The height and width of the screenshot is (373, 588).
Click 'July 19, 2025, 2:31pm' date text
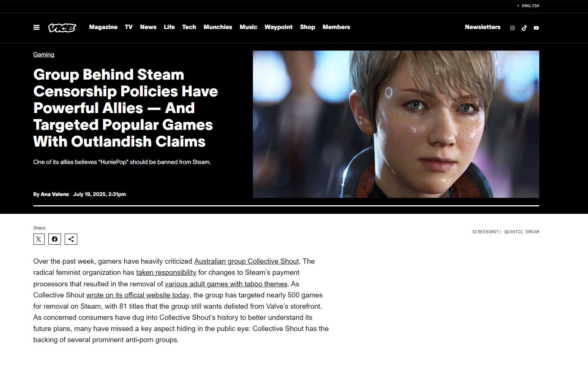click(100, 194)
